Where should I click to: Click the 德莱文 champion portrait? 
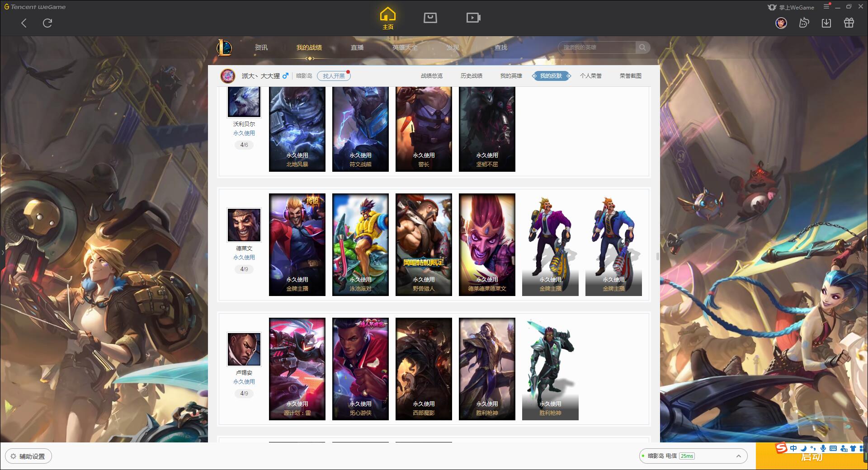[244, 225]
